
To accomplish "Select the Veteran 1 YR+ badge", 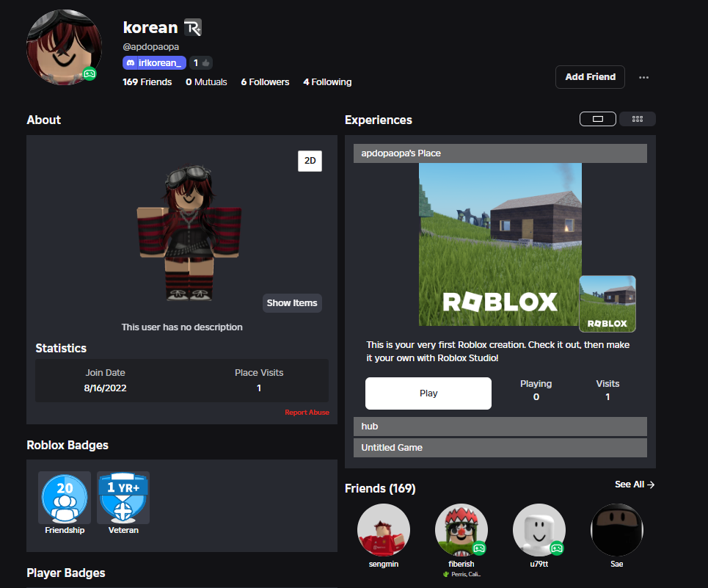I will point(123,503).
